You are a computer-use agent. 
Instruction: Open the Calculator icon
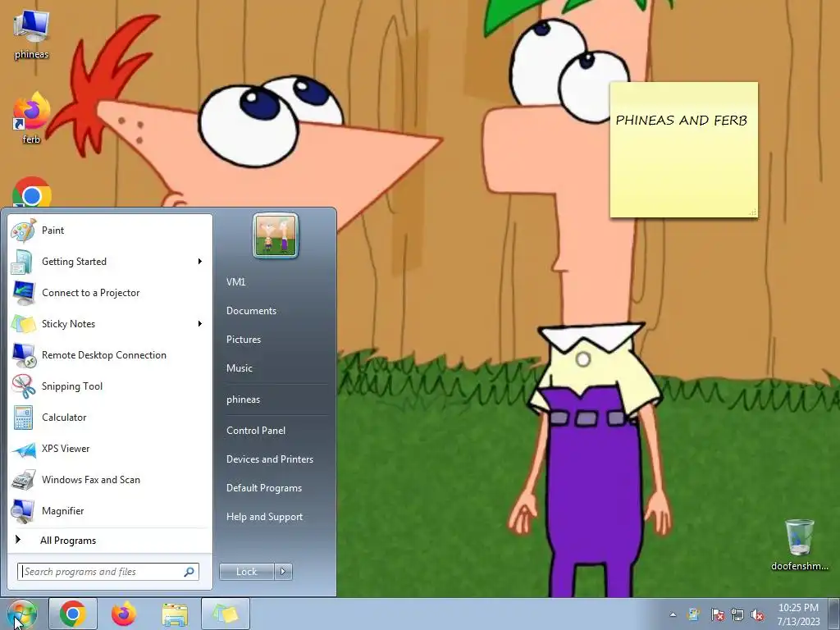click(x=24, y=418)
